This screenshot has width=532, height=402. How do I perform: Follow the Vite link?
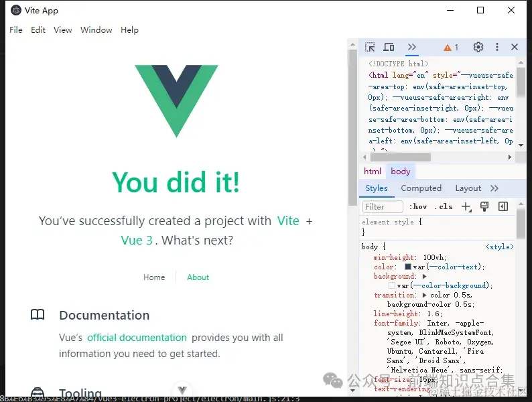click(288, 221)
